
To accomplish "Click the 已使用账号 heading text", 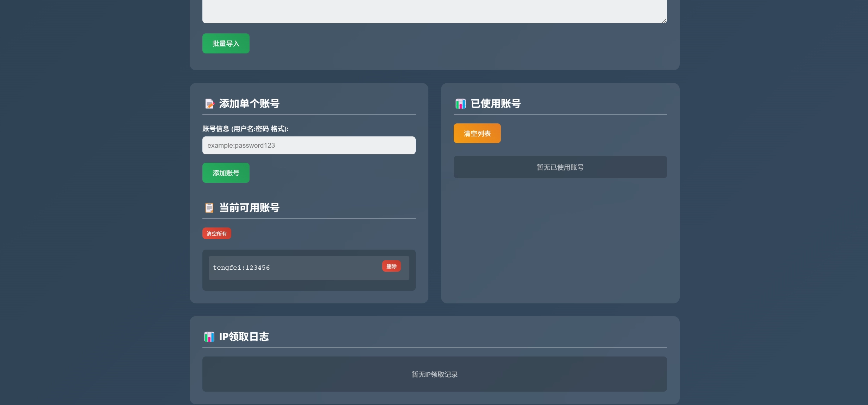I will coord(496,104).
